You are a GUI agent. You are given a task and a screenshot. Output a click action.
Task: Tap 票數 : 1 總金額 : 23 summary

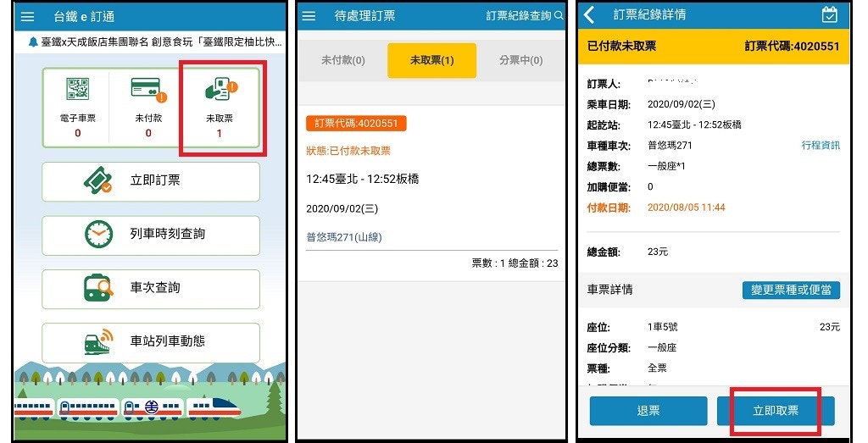[515, 263]
